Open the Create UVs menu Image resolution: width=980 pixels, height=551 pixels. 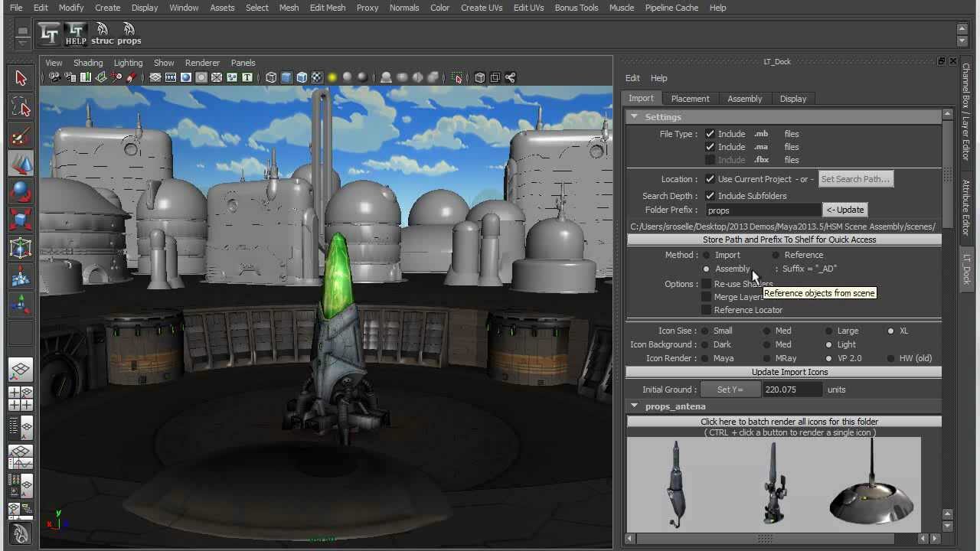pos(482,8)
